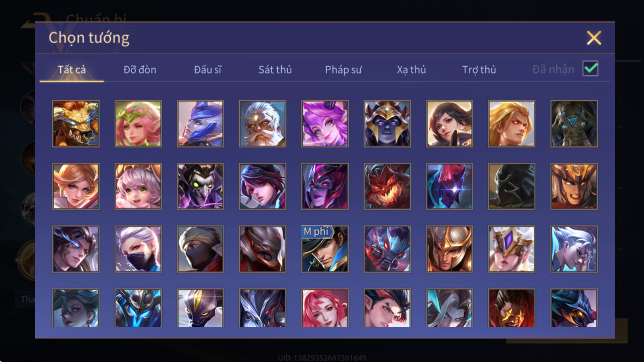Open the Sát thủ tab

275,70
